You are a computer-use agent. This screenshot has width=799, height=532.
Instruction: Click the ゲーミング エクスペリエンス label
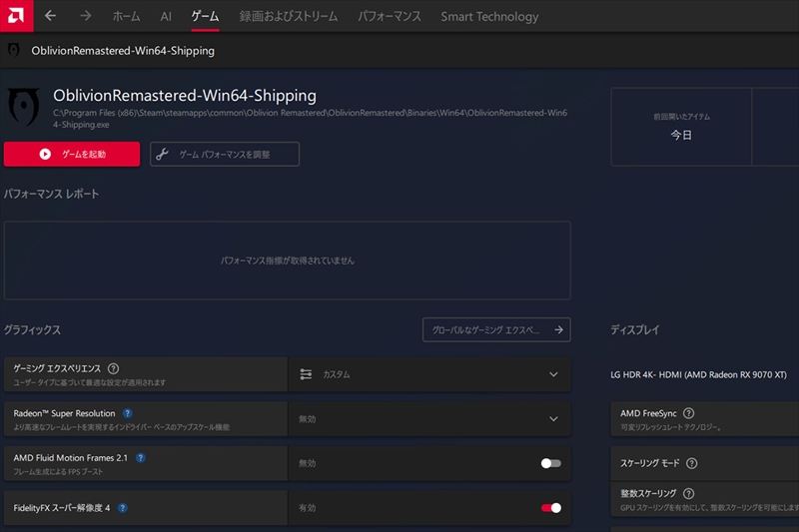pyautogui.click(x=57, y=368)
